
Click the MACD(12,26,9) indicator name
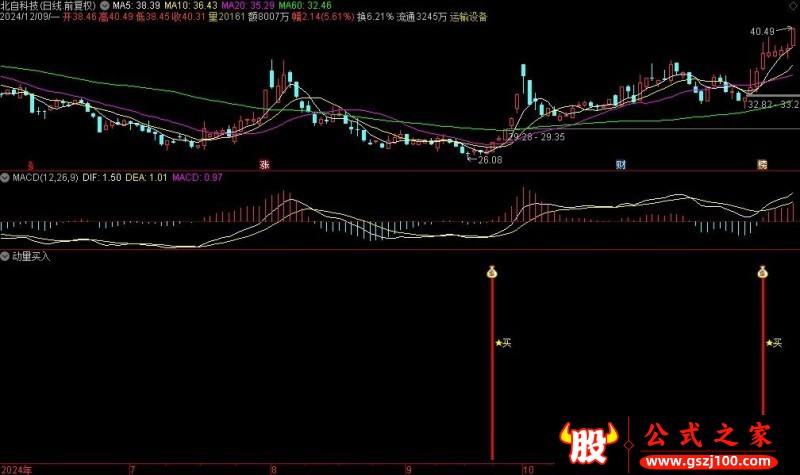click(45, 178)
